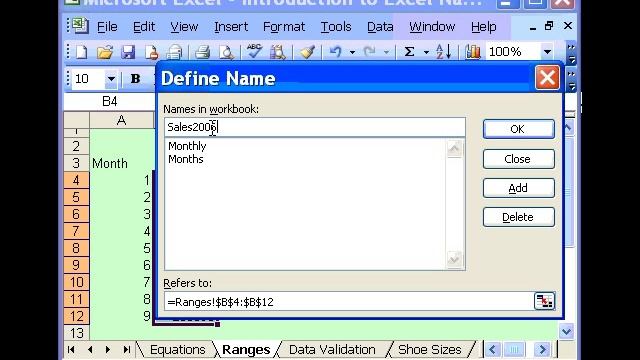Click the horizontal scrollbar left arrow
Screen dimensions: 640x360
click(x=493, y=350)
